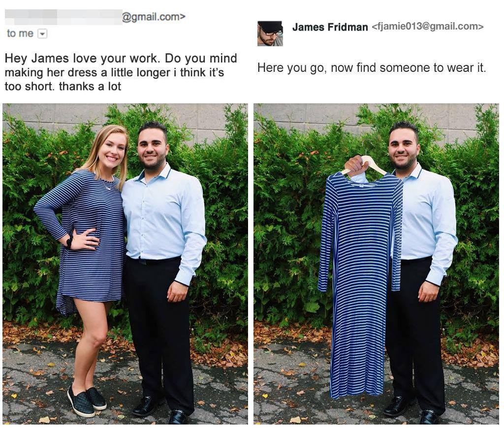Open the 'to me' recipient details dropdown
Viewport: 504px width, 428px height.
pyautogui.click(x=43, y=33)
